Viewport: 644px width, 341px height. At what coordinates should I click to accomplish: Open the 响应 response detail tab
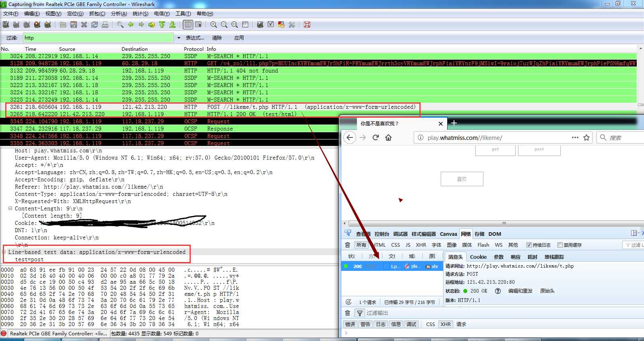tap(516, 257)
